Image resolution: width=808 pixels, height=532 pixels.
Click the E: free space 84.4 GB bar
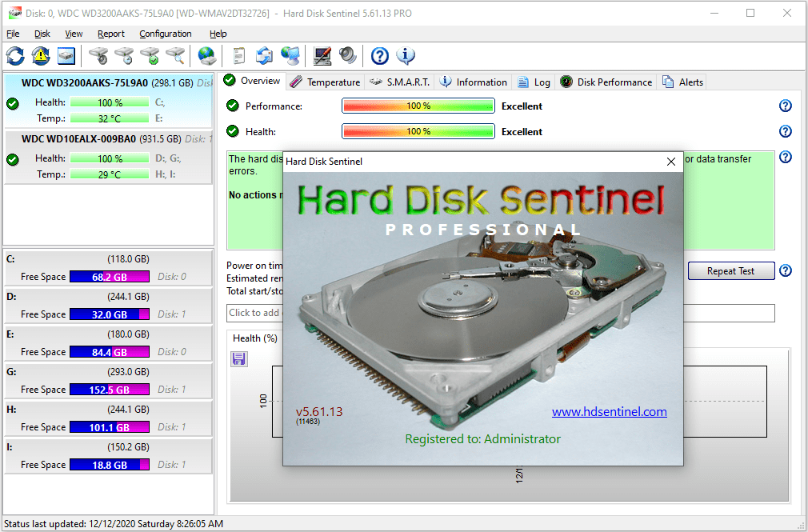pos(110,352)
